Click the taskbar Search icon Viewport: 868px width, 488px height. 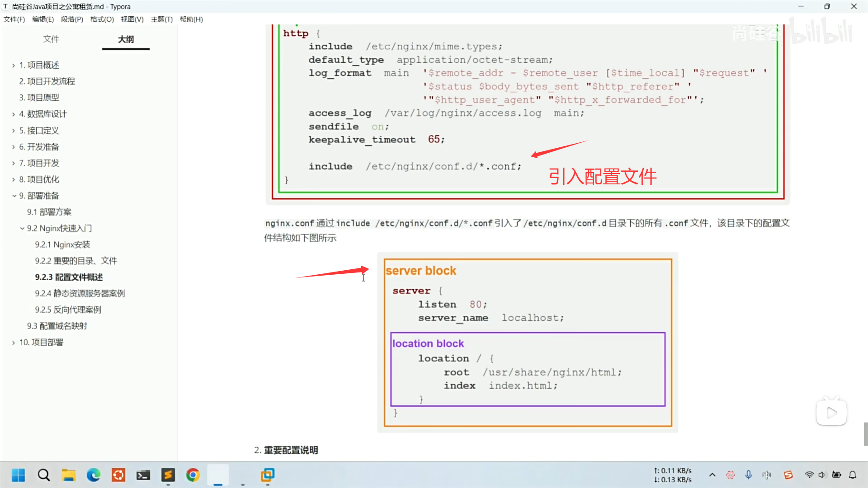pos(44,475)
